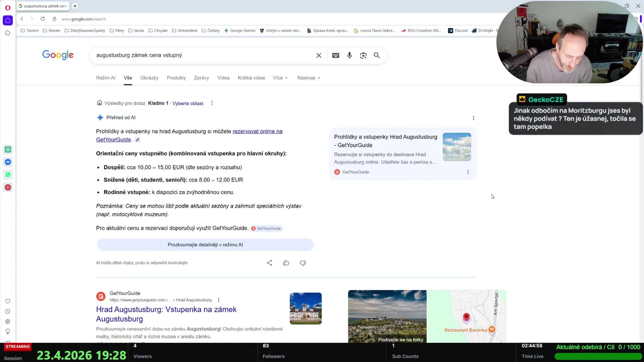The image size is (644, 362).
Task: Switch to Obrázky results tab
Action: (149, 78)
